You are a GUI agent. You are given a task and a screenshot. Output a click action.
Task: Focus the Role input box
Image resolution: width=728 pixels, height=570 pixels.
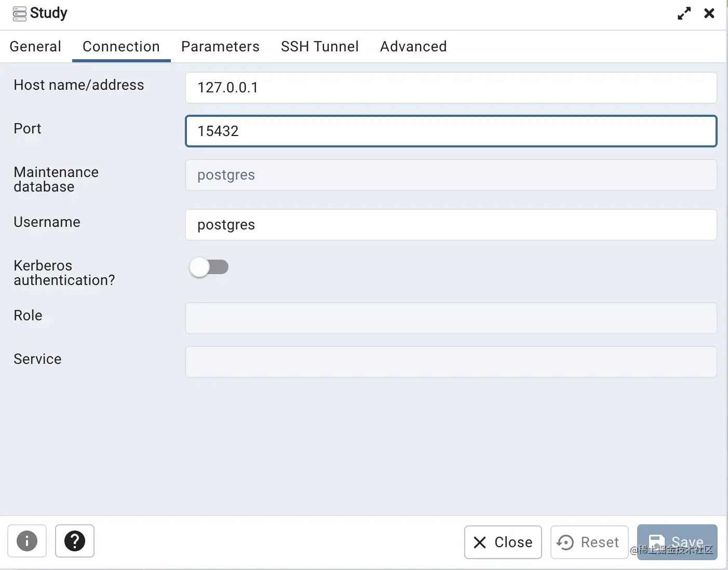451,318
